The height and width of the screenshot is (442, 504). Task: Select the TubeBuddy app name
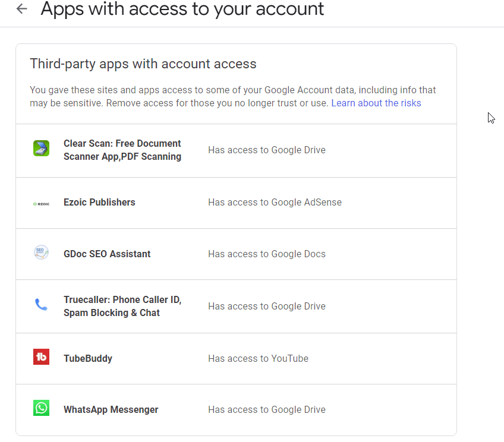pyautogui.click(x=88, y=358)
